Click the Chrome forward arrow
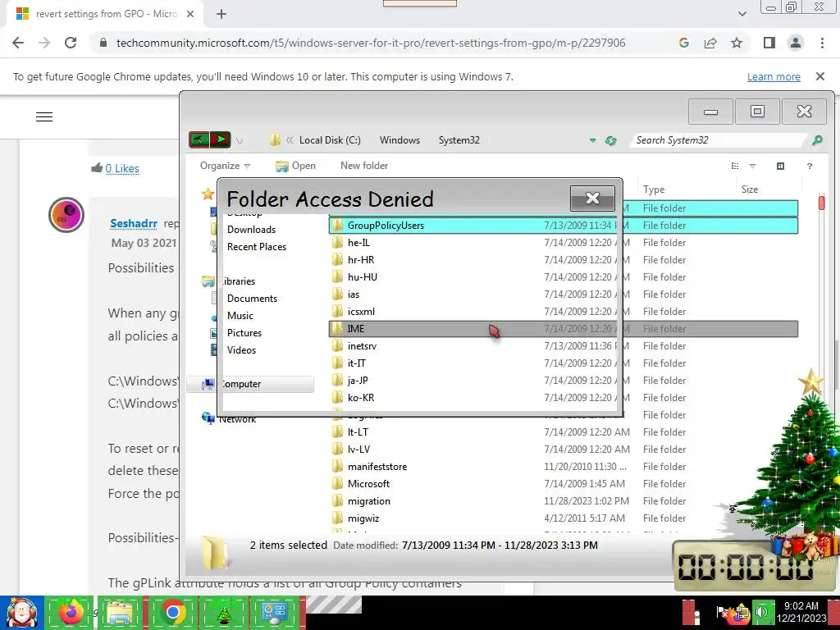This screenshot has width=840, height=630. point(44,43)
